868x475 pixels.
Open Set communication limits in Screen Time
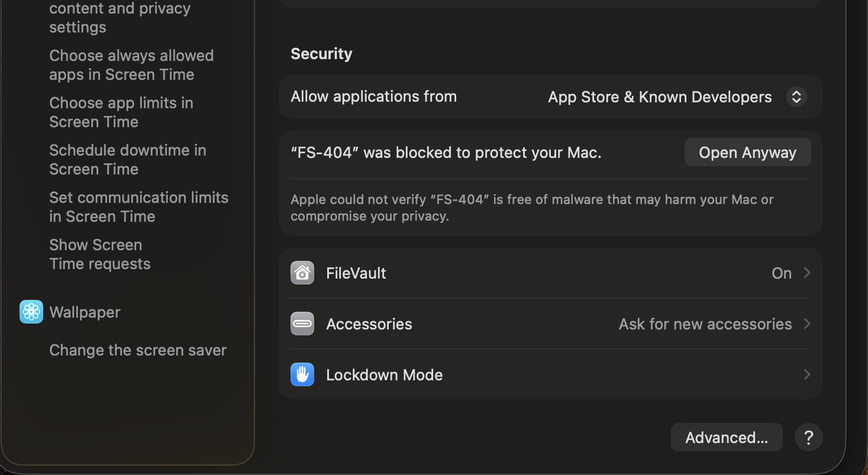(x=138, y=207)
